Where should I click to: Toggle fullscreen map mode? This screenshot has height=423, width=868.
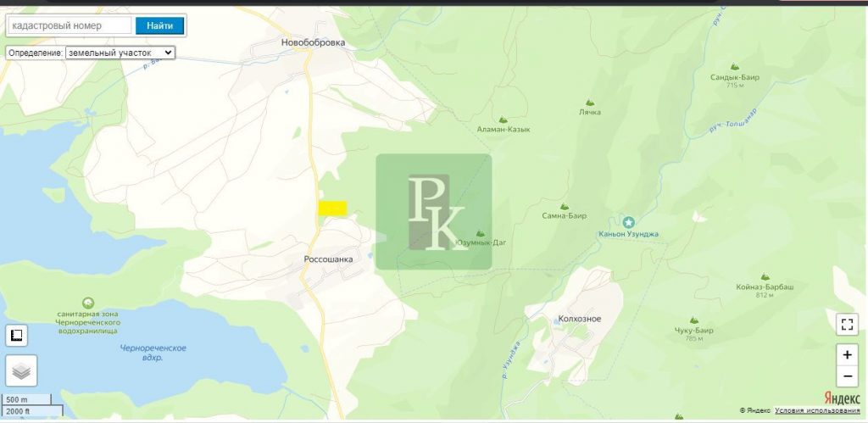pos(846,324)
